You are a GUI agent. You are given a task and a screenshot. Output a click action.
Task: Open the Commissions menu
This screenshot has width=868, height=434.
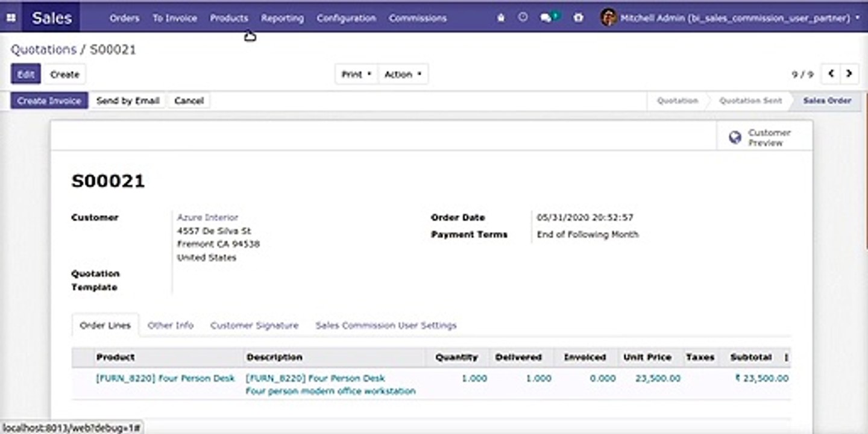tap(418, 18)
